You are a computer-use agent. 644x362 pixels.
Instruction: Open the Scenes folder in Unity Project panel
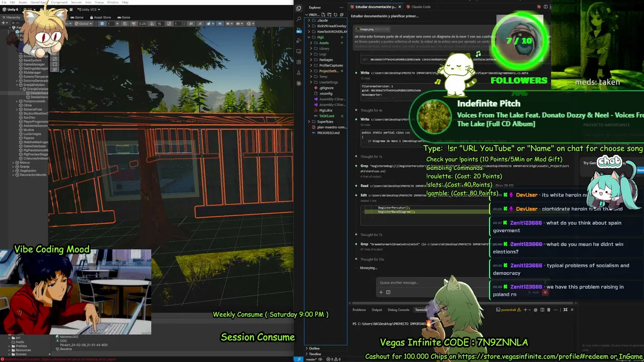(21, 354)
